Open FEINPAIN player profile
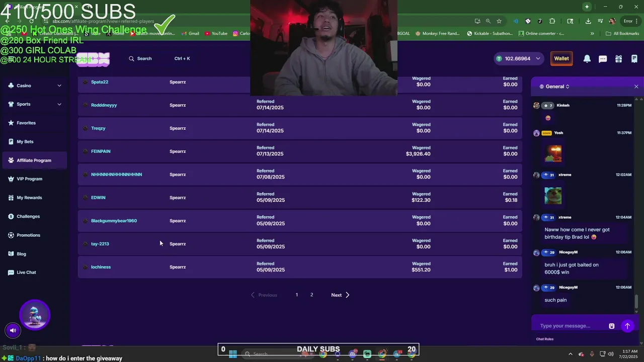644x362 pixels. click(101, 151)
